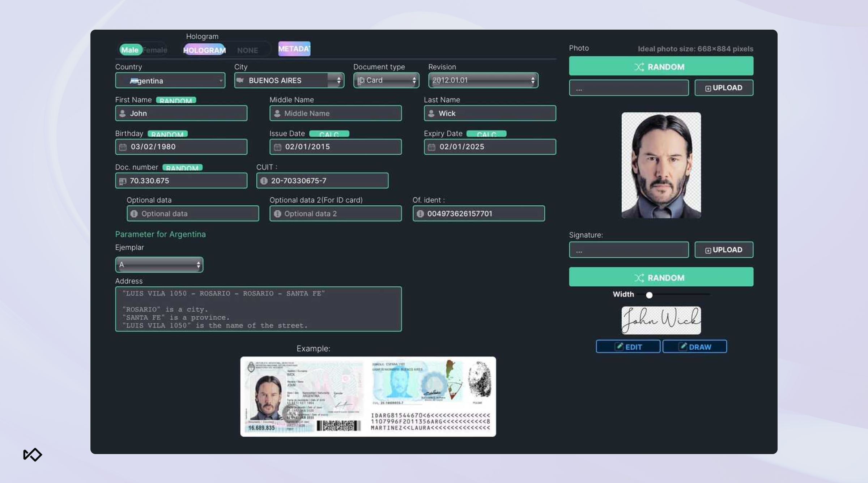Switch gender toggle to Female
This screenshot has height=483, width=868.
pyautogui.click(x=156, y=50)
